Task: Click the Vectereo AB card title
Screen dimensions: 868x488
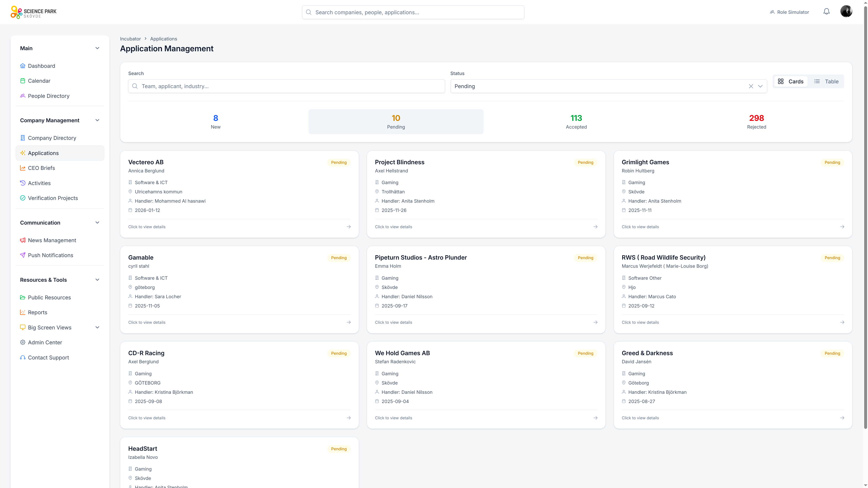Action: (146, 162)
